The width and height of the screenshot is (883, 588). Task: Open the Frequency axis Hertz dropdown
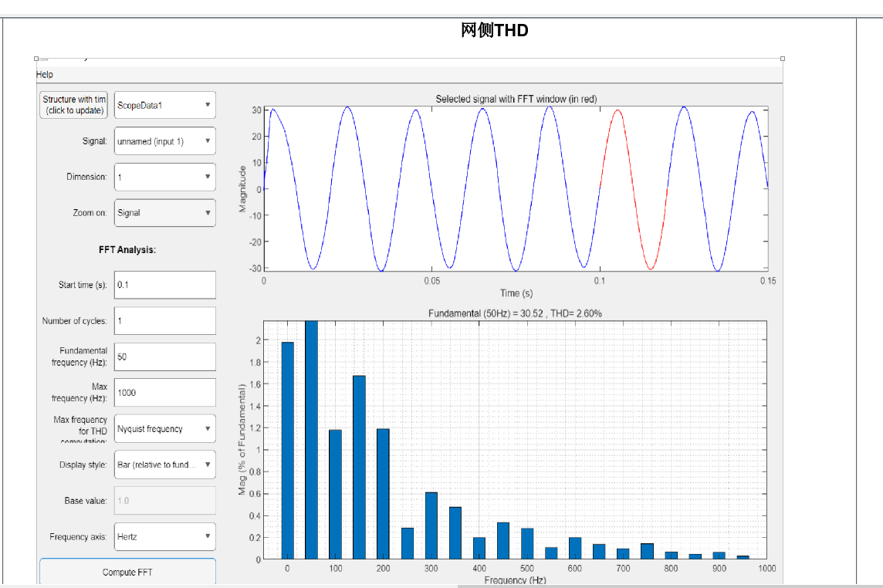coord(164,536)
